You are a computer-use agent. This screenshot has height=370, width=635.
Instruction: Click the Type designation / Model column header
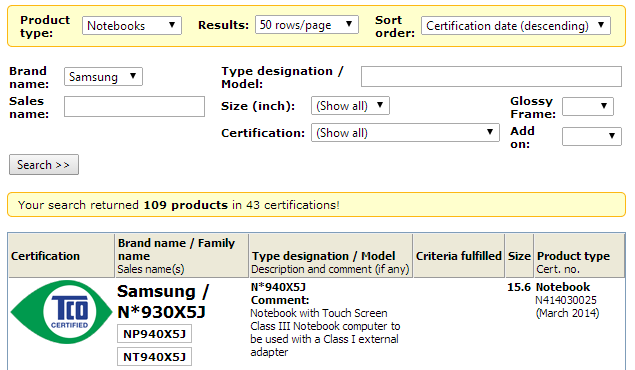tap(323, 256)
